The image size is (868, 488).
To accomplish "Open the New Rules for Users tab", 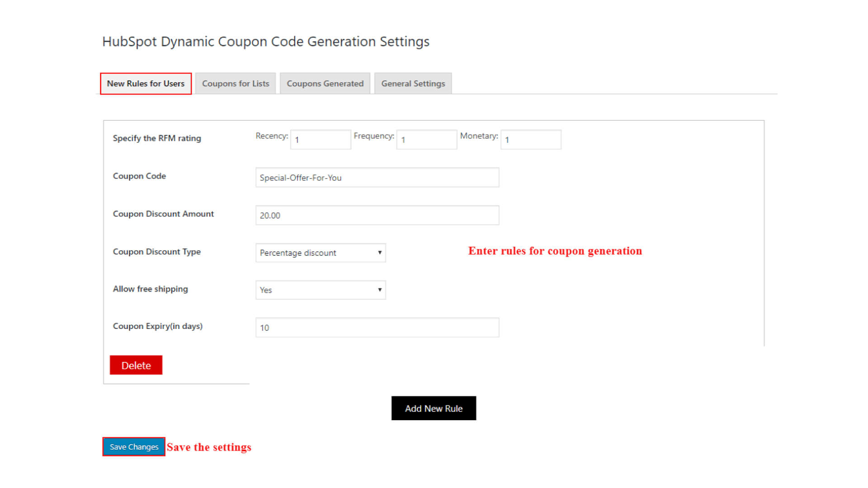I will [146, 84].
